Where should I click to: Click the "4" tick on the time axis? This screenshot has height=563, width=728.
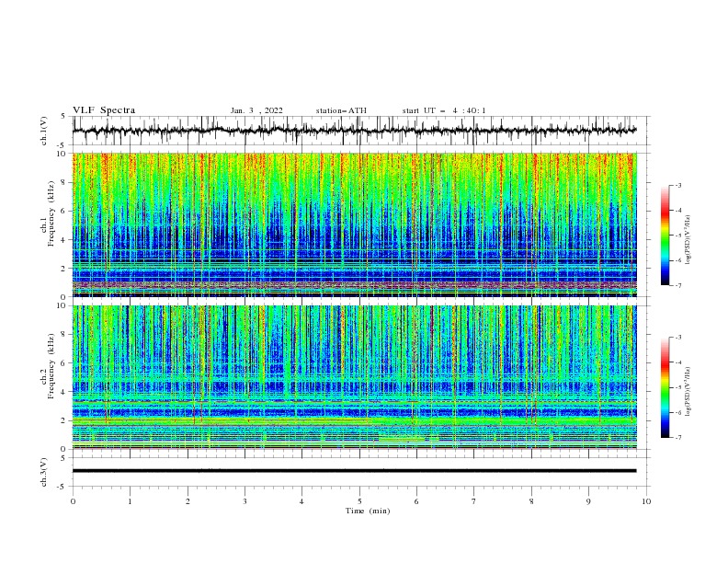301,501
